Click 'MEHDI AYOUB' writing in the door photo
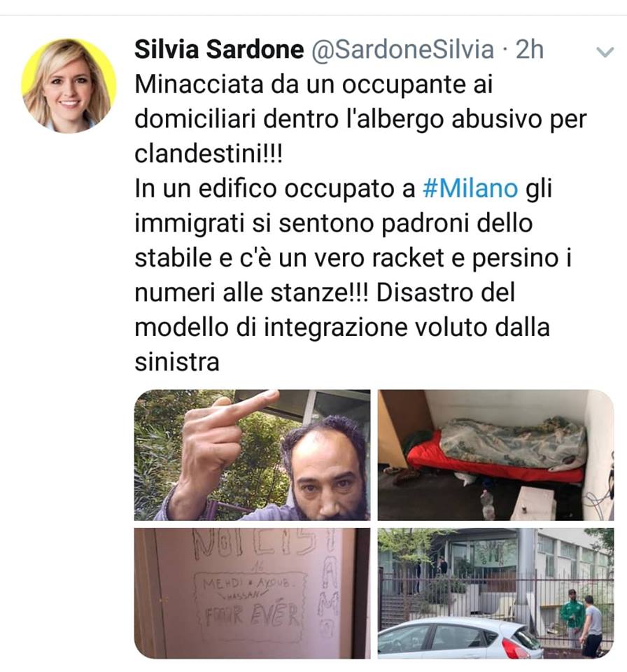 tap(252, 583)
